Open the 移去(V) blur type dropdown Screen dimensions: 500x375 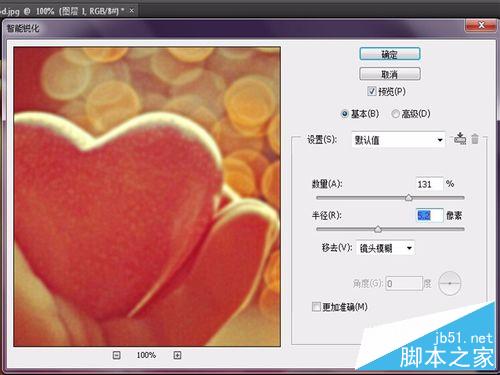[x=386, y=248]
